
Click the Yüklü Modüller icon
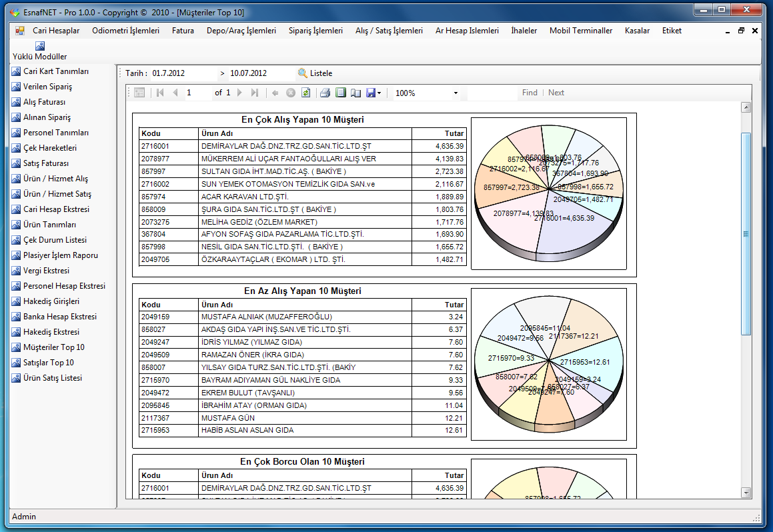(40, 46)
